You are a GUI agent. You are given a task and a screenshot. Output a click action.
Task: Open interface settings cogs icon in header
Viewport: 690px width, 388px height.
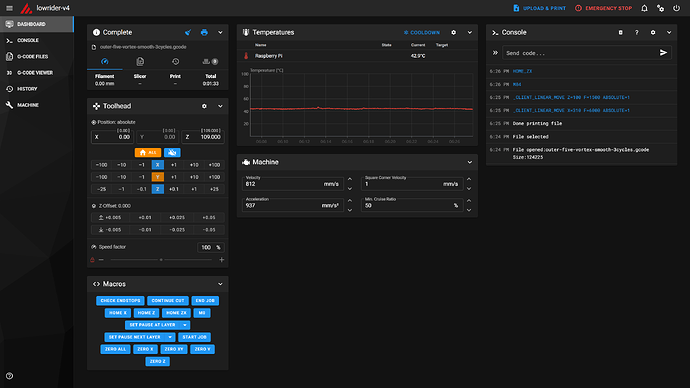[660, 8]
